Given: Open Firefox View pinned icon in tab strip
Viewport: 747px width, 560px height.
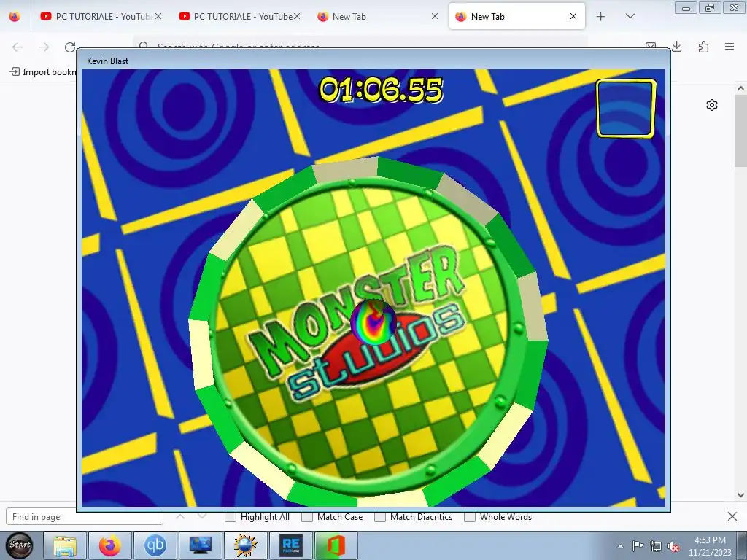Looking at the screenshot, I should point(15,17).
